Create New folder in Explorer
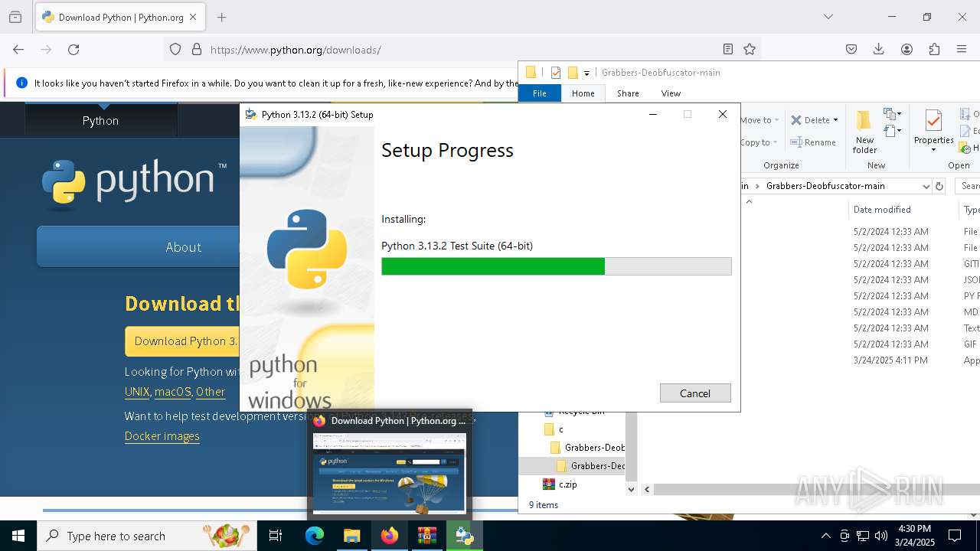The width and height of the screenshot is (980, 551). pyautogui.click(x=864, y=132)
